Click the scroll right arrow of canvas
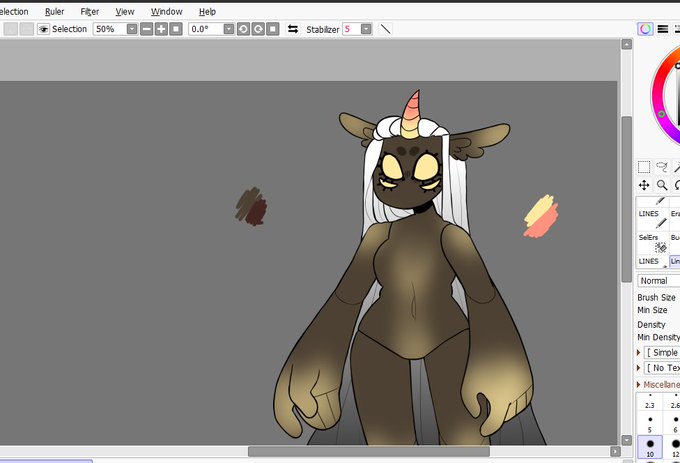 tap(615, 452)
